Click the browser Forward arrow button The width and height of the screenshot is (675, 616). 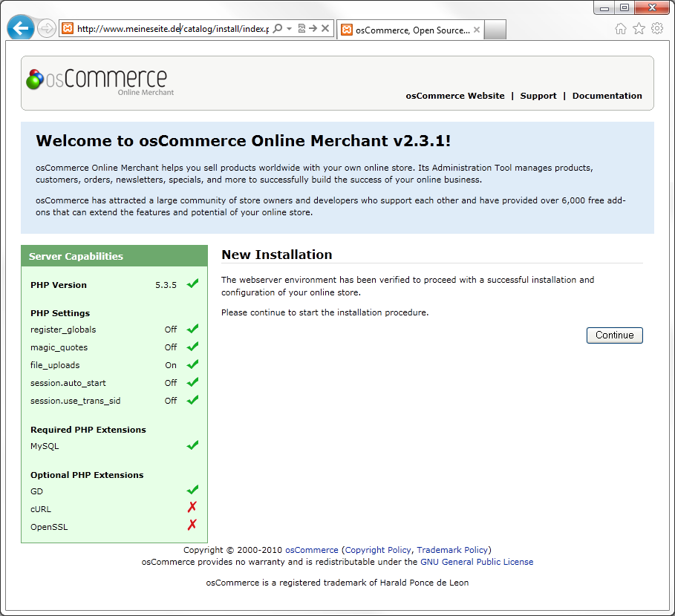point(46,29)
